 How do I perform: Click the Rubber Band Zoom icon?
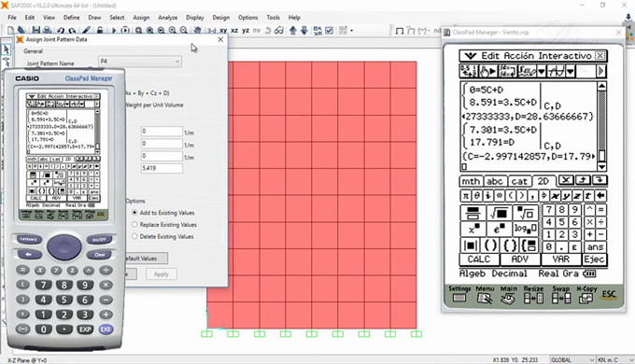[x=138, y=31]
